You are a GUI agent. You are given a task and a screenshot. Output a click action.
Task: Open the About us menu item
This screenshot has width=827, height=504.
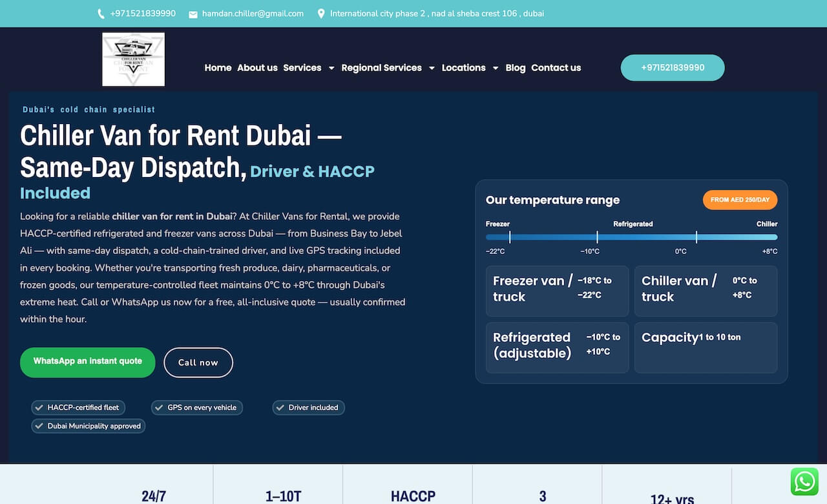[257, 68]
